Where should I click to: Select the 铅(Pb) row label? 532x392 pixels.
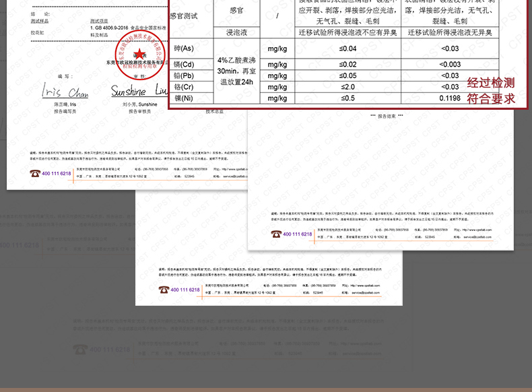coord(183,76)
